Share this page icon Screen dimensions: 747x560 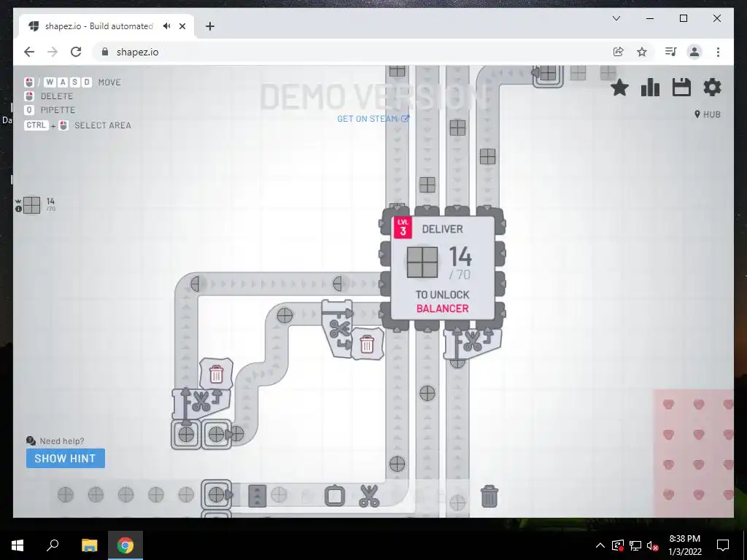point(619,52)
